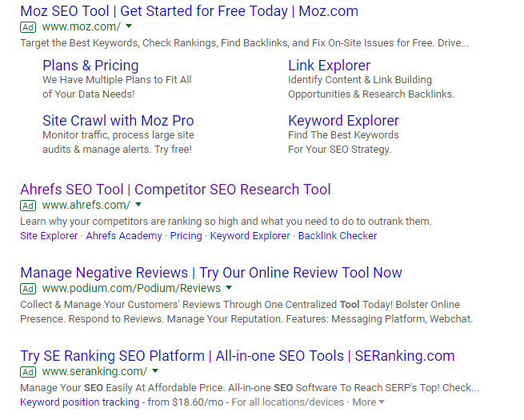Click the Ad badge next to www.moz.com

tap(28, 27)
